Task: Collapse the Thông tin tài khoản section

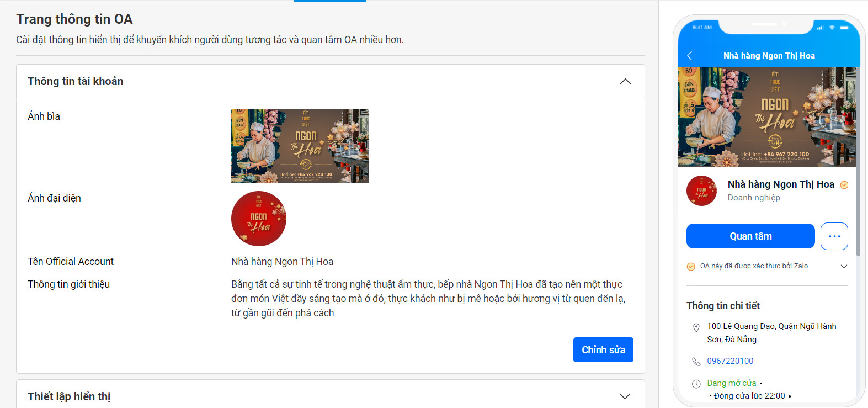Action: click(625, 82)
